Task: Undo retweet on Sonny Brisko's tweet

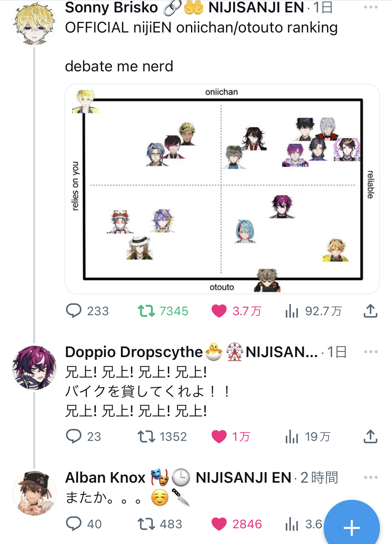Action: tap(163, 311)
